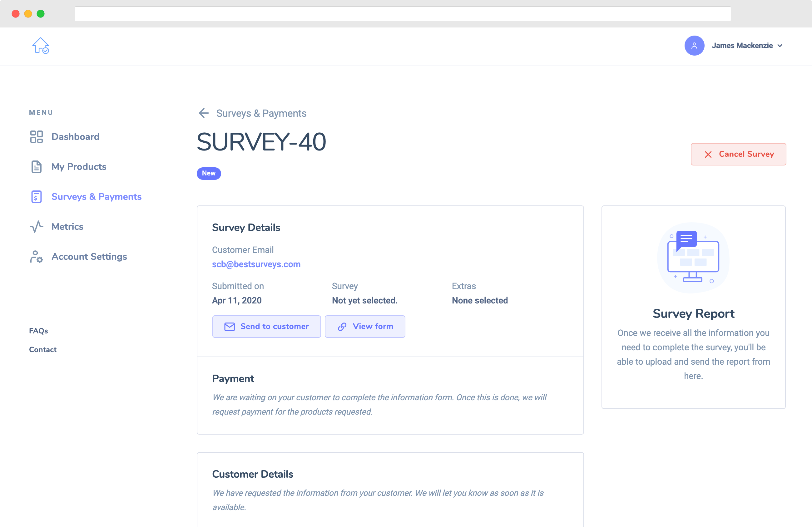This screenshot has width=812, height=527.
Task: Click the Account Settings user-gear icon
Action: (37, 257)
